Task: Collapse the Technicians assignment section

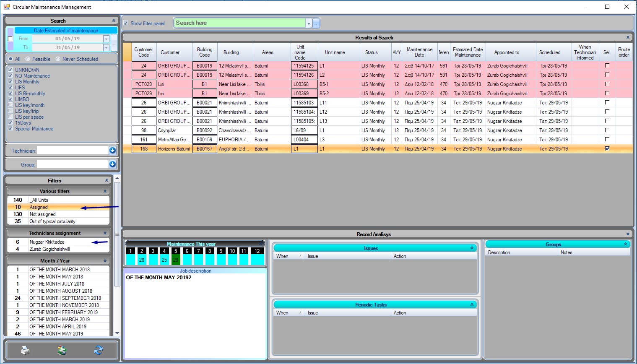Action: point(105,233)
